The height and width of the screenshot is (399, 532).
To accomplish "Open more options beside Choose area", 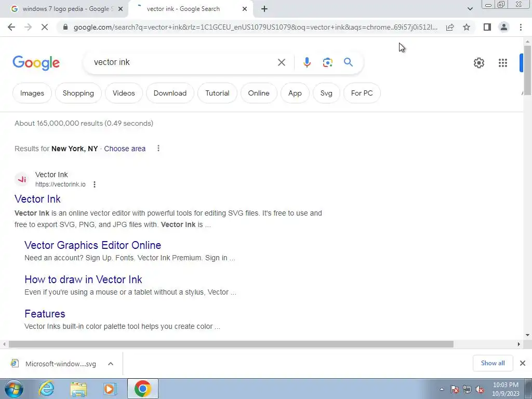I will pos(158,148).
